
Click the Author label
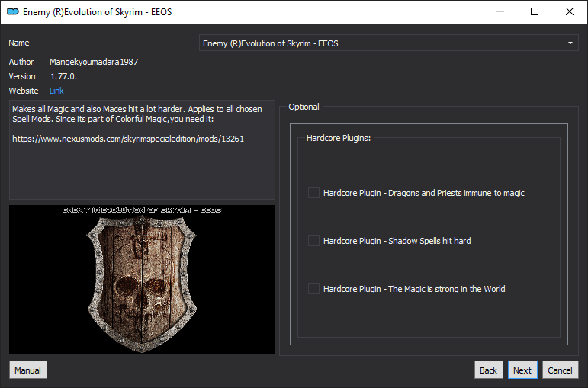pyautogui.click(x=21, y=62)
